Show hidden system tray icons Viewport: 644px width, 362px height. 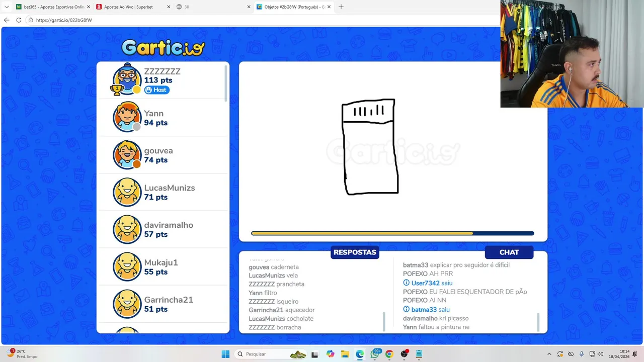tap(549, 354)
